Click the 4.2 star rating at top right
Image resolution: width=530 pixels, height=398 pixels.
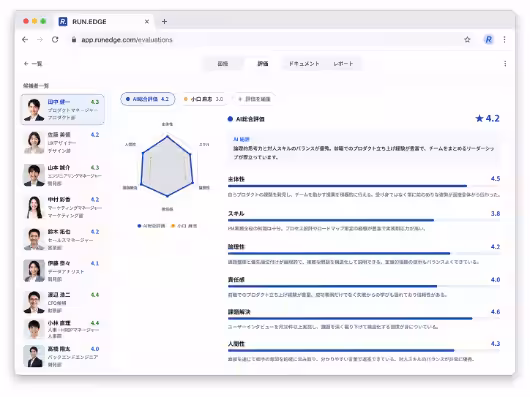[x=487, y=118]
